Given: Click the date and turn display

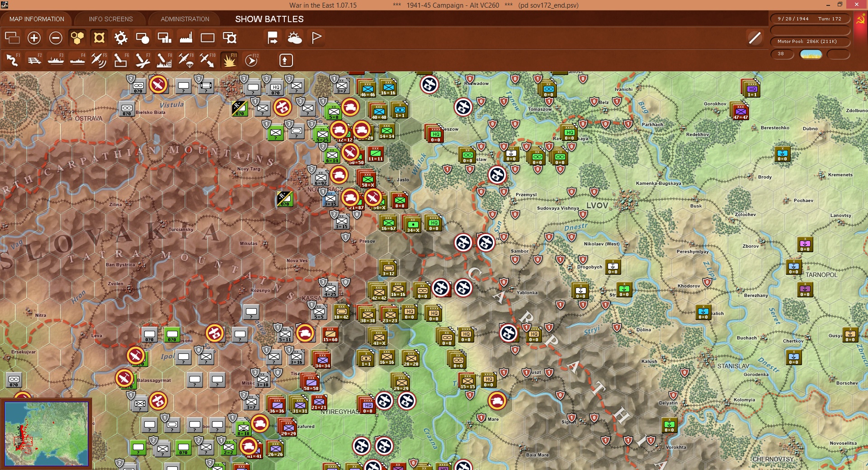Looking at the screenshot, I should [x=810, y=19].
